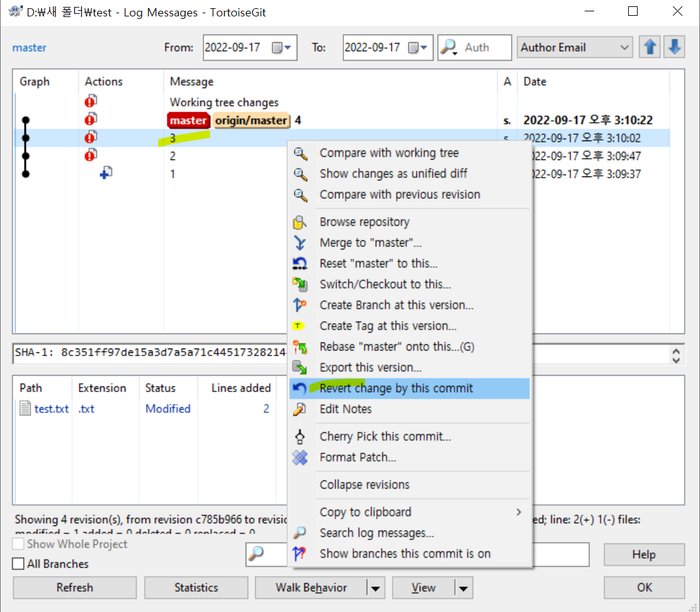
Task: Click the Create Branch at this version icon
Action: tap(300, 305)
